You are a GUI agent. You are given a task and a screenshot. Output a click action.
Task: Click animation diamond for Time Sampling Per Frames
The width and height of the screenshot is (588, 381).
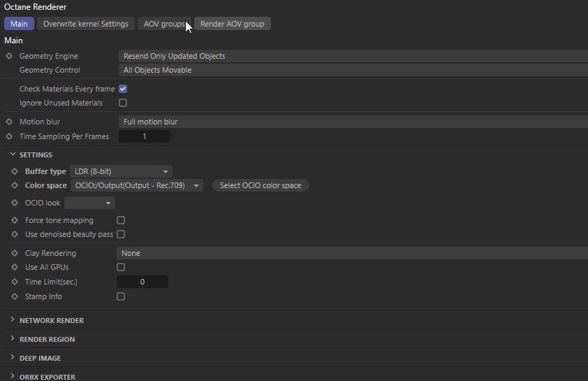[9, 136]
